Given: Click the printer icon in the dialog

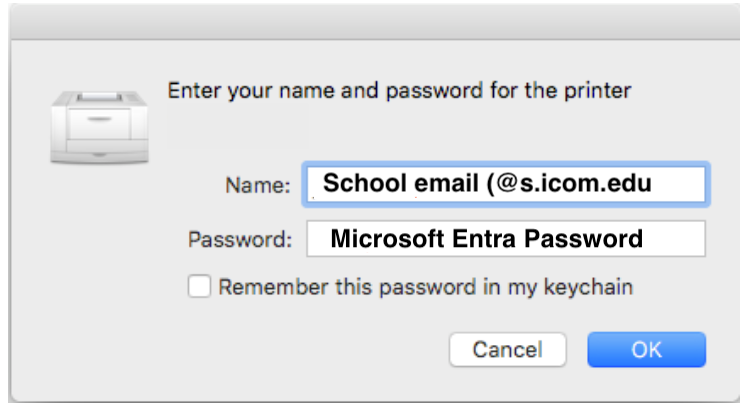Looking at the screenshot, I should 100,123.
